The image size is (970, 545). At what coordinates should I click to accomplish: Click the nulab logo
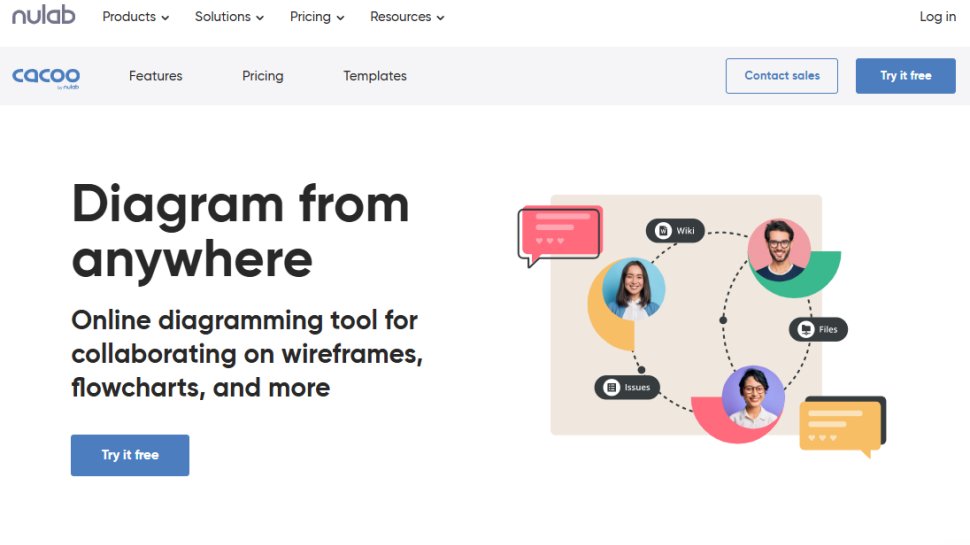coord(44,15)
